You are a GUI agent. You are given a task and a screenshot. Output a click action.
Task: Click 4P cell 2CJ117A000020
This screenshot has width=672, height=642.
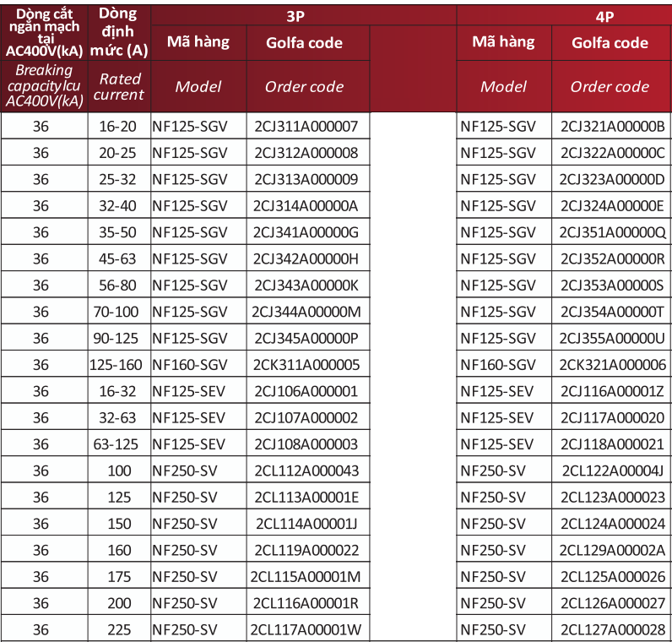[612, 417]
